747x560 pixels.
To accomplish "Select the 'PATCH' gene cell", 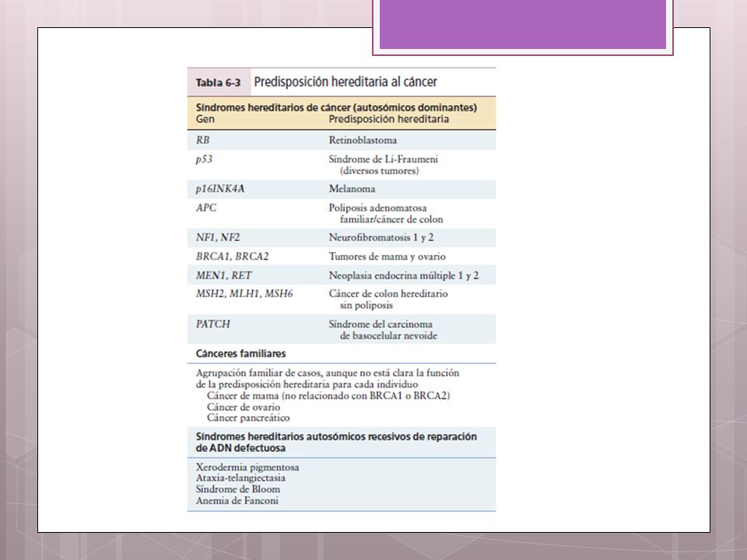I will pyautogui.click(x=213, y=324).
